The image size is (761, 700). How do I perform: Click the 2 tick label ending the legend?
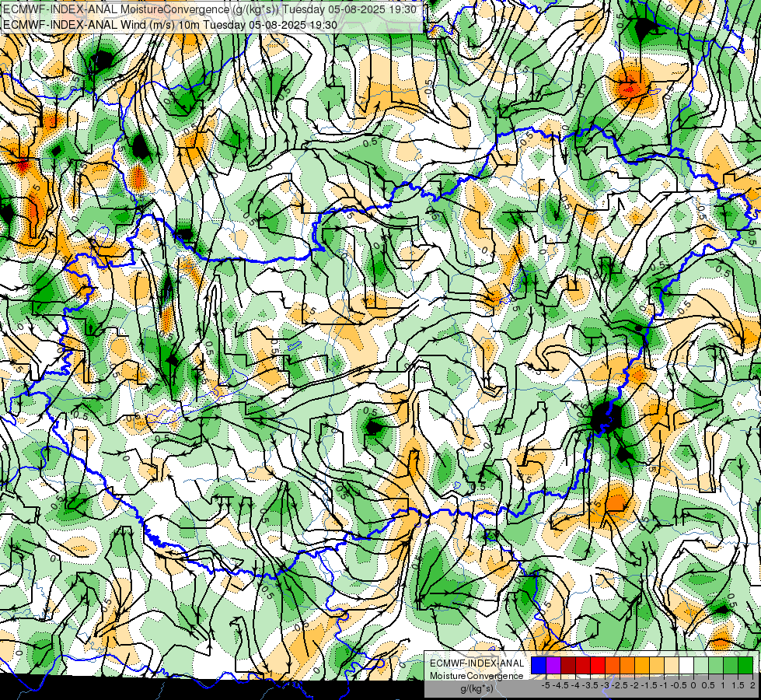click(x=752, y=685)
